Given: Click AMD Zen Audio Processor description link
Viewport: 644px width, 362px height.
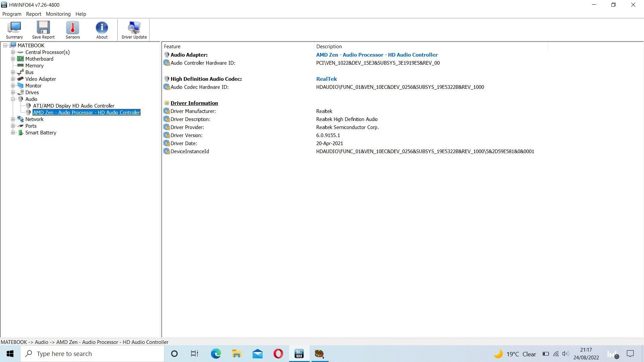Looking at the screenshot, I should 377,55.
